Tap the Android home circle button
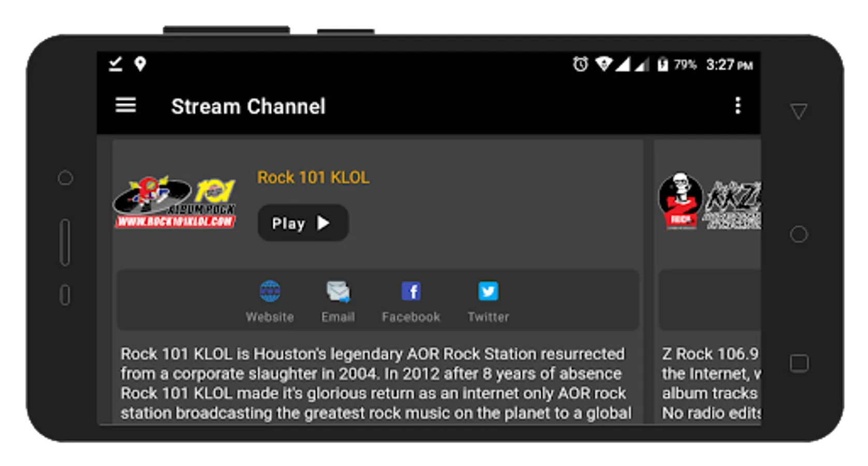Screen dimensions: 868x466 (x=799, y=235)
